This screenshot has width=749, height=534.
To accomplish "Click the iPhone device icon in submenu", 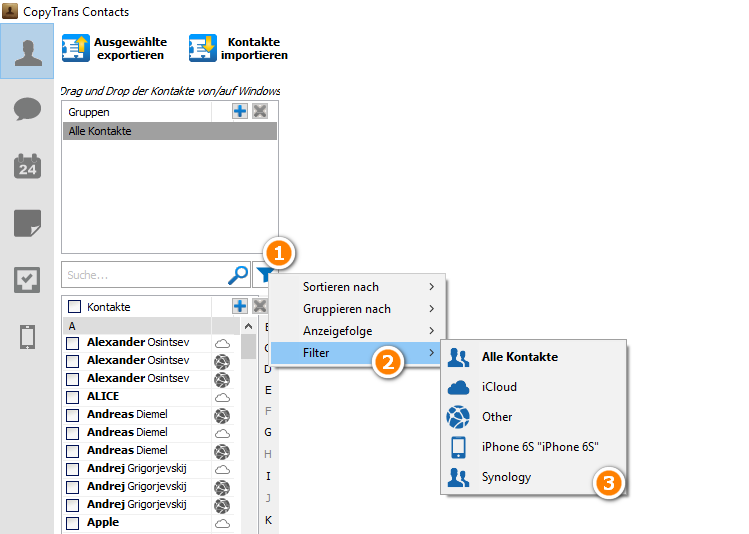I will tap(459, 447).
